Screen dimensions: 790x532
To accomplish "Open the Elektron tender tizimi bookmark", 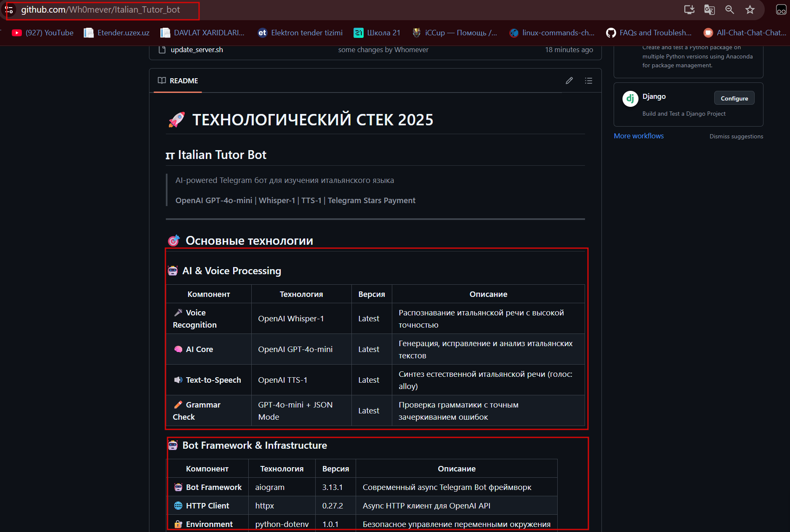I will pos(300,33).
